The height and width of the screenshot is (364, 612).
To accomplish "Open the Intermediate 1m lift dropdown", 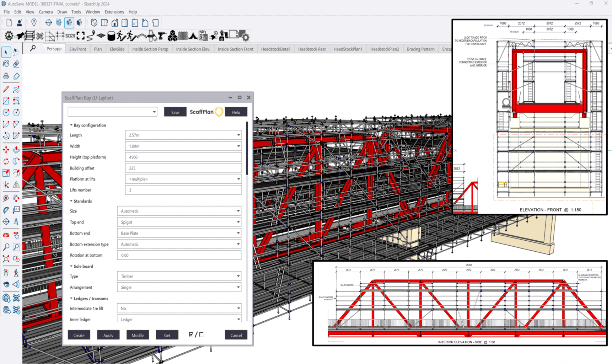I will pyautogui.click(x=179, y=308).
